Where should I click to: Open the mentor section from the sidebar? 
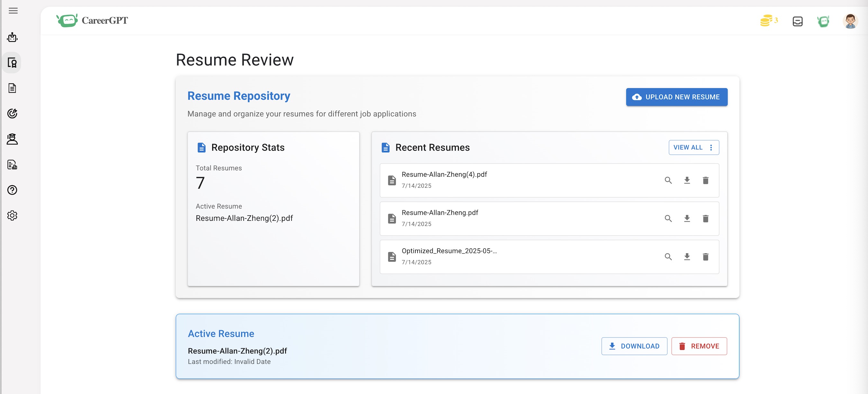13,139
